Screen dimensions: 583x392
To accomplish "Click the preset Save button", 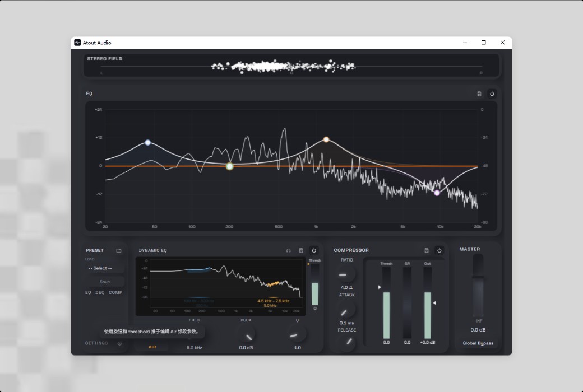I will pos(104,282).
